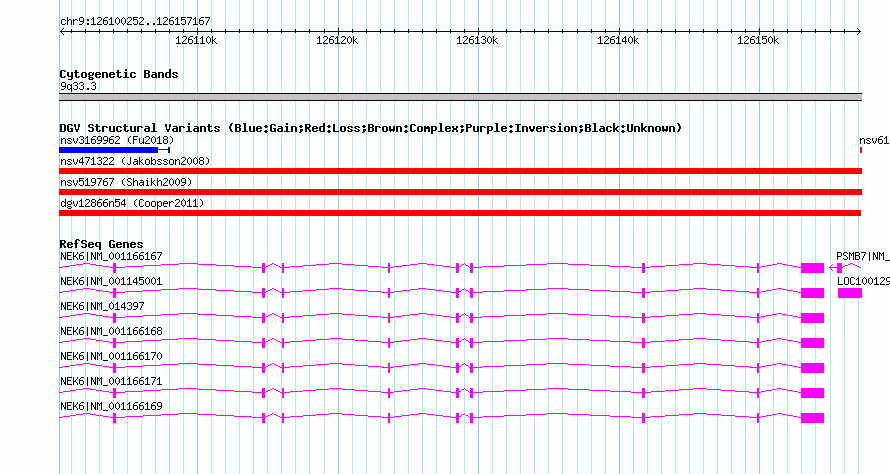Open transcript label NEK6|NM_001166169
This screenshot has height=474, width=890.
tap(111, 406)
